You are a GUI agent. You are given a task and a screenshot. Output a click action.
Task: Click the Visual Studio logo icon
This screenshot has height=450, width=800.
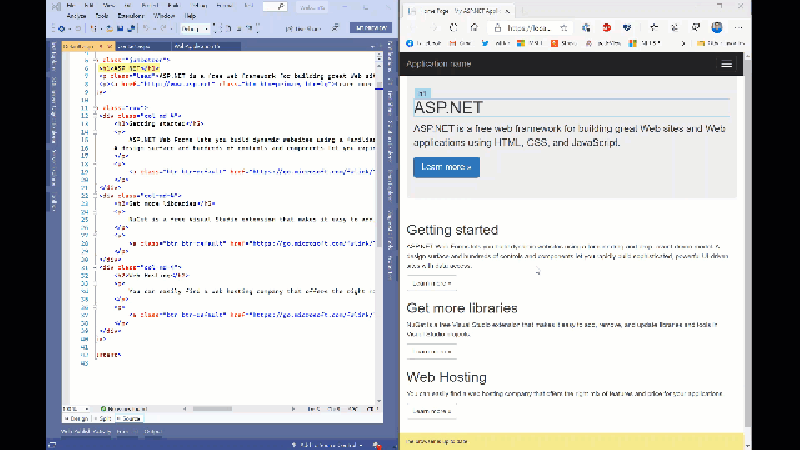coord(57,6)
